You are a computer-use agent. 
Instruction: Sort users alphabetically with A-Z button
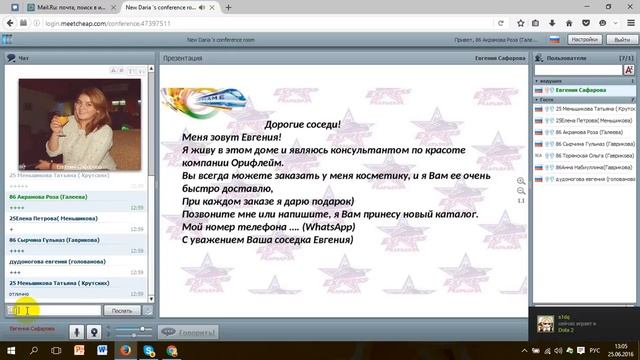pyautogui.click(x=629, y=70)
